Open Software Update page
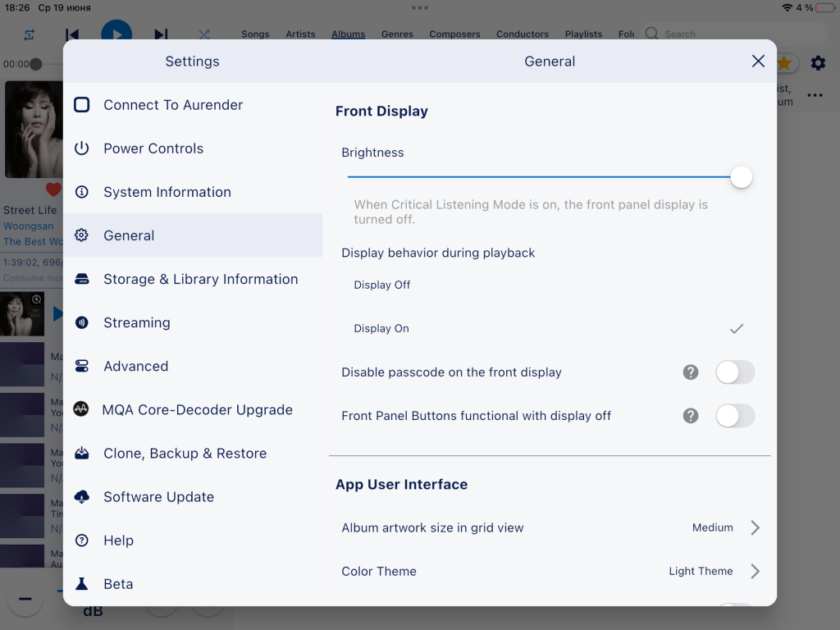The image size is (840, 630). tap(193, 496)
